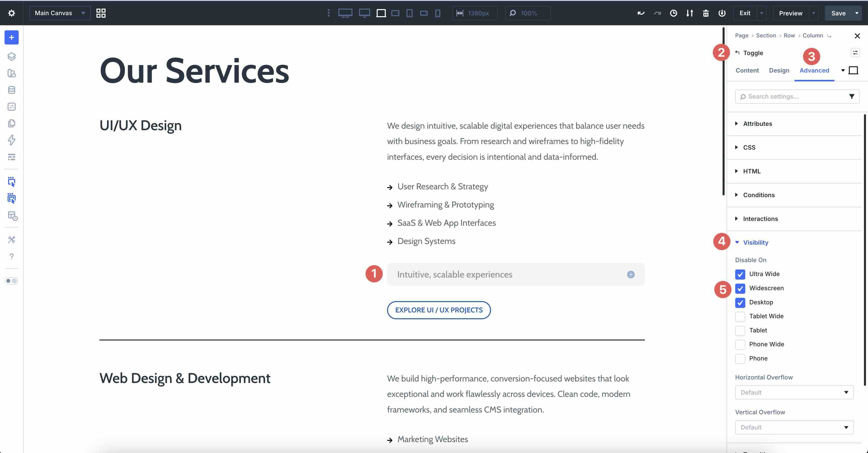Open the Content tab

coord(747,70)
